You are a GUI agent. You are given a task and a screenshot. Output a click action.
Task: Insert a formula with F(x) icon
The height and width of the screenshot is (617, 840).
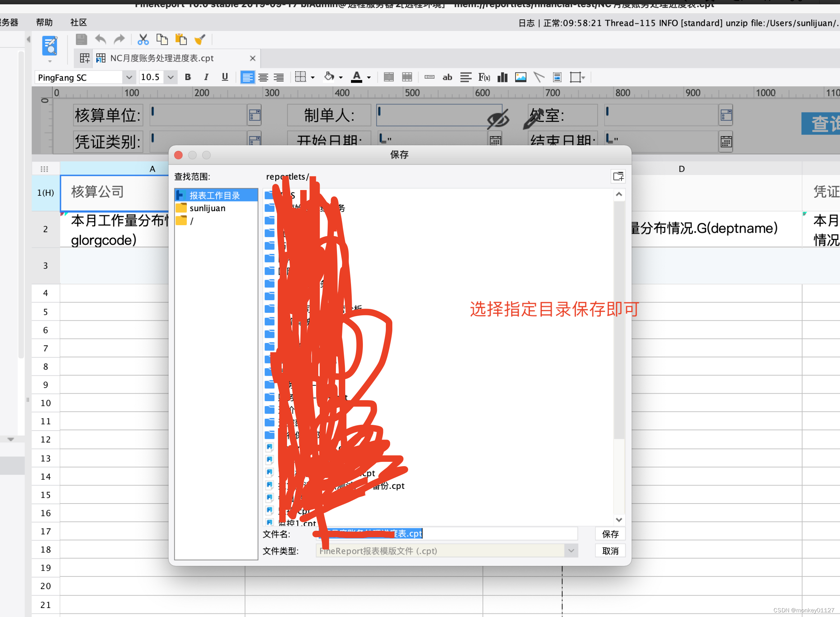click(484, 77)
